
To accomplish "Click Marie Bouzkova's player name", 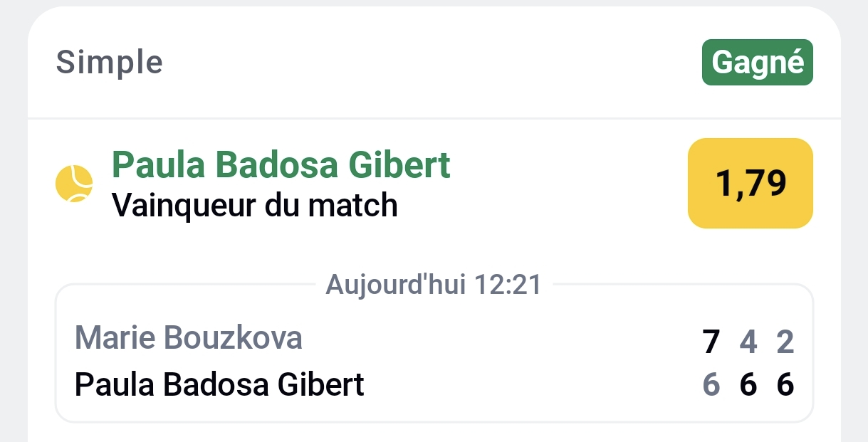I will 189,338.
